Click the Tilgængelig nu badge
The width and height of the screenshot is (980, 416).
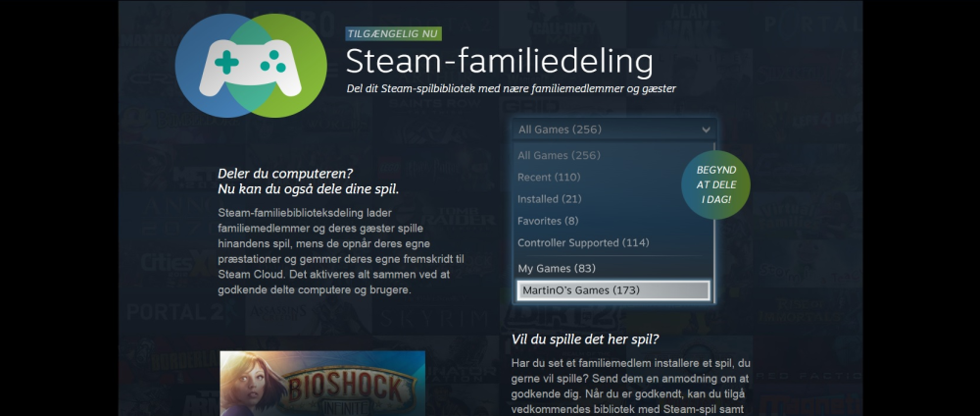[x=393, y=33]
